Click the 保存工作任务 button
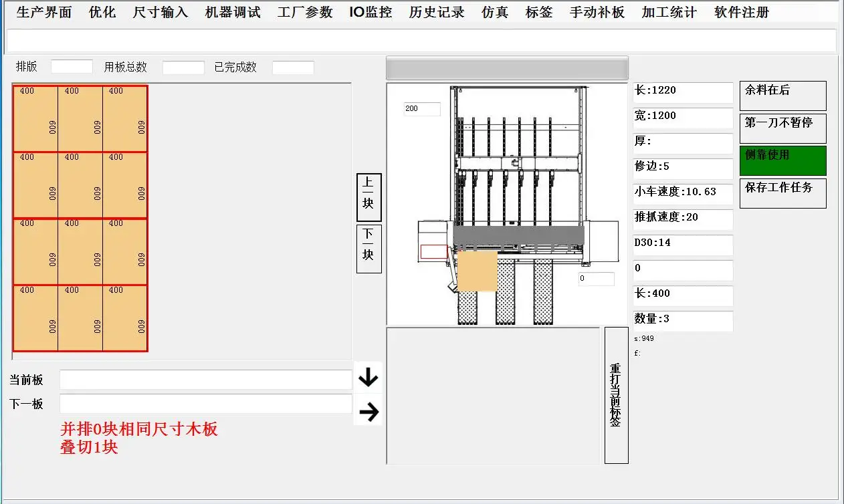Screen dimensions: 844x504 (782, 193)
